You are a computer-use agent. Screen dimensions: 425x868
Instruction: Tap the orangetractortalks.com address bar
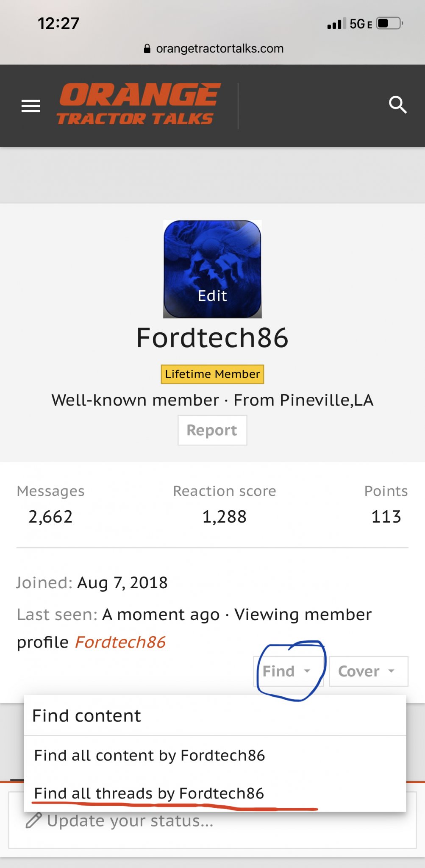tap(213, 49)
